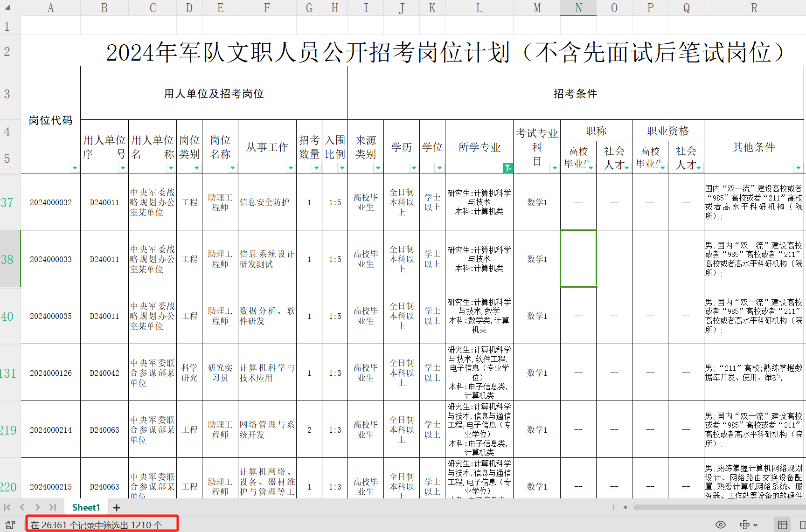
Task: Select the Sheet1 tab
Action: (86, 507)
